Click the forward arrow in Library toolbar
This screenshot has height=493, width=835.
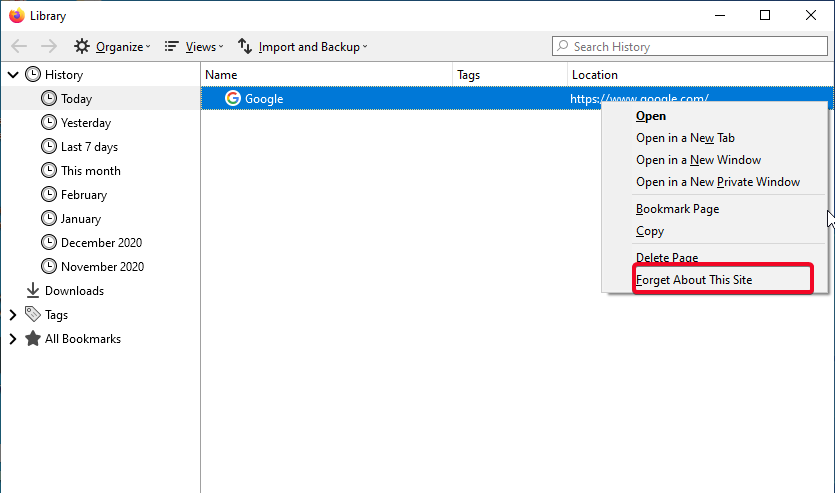(x=49, y=46)
